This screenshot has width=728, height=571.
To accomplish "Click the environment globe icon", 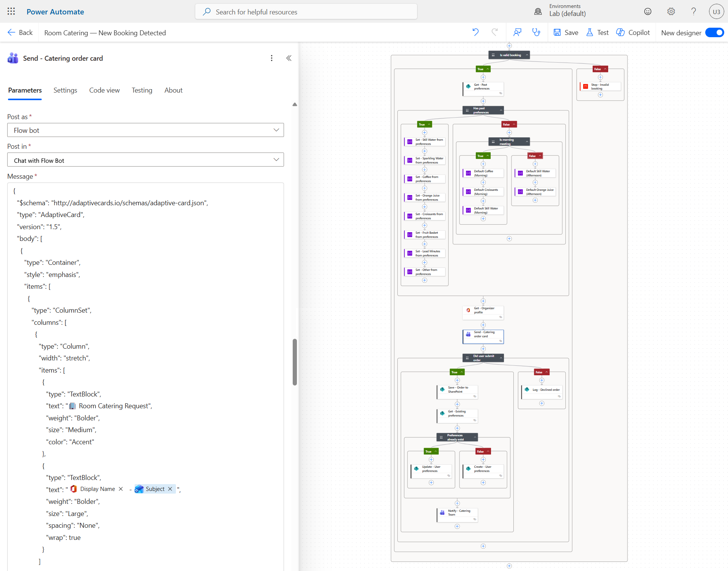I will [538, 11].
